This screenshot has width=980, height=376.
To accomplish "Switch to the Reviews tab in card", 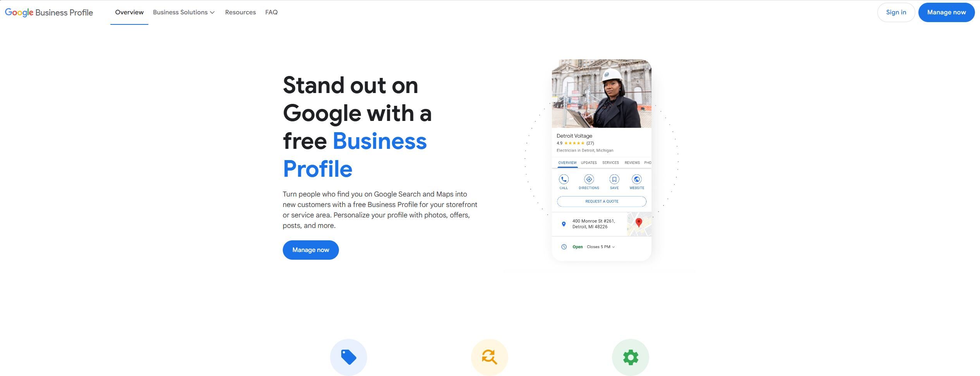I will [x=632, y=163].
